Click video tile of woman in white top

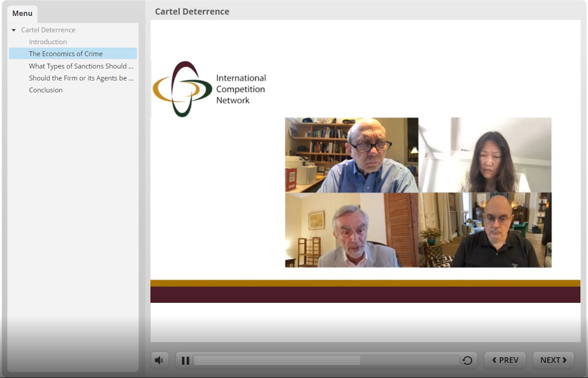[x=485, y=155]
